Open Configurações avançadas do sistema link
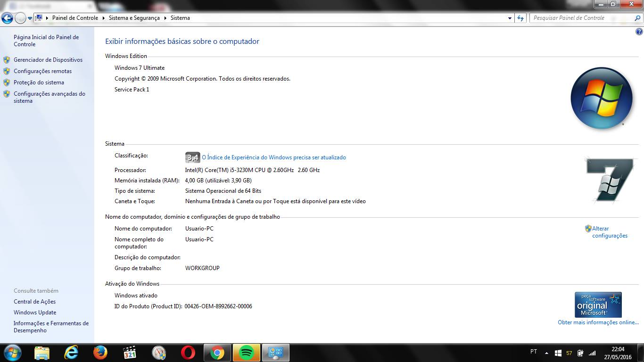Viewport: 644px width, 362px height. click(x=50, y=97)
